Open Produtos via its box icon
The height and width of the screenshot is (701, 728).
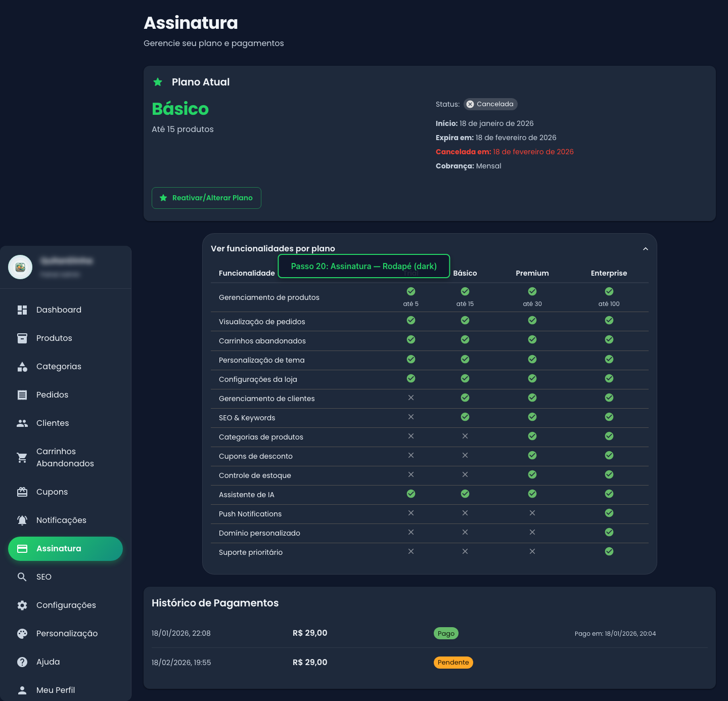(22, 338)
